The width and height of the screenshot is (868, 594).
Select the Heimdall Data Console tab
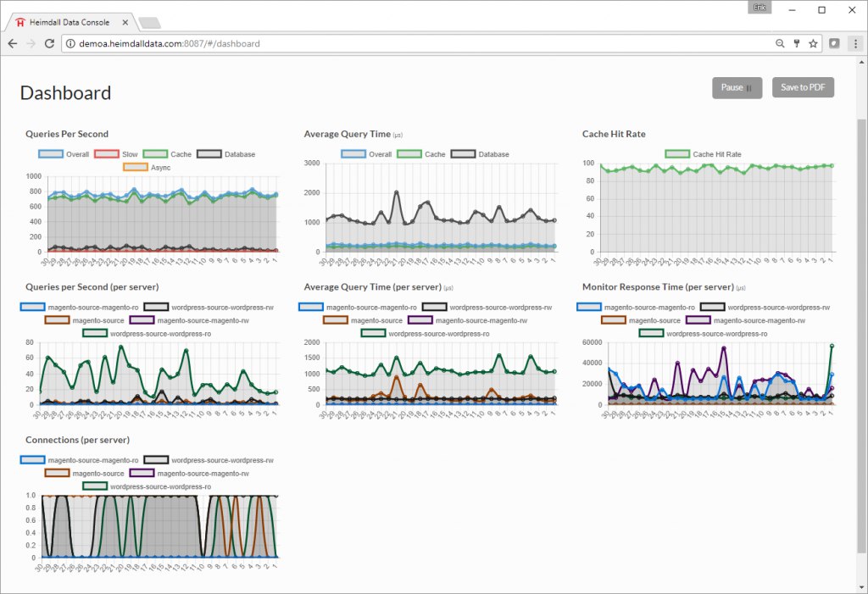coord(70,23)
